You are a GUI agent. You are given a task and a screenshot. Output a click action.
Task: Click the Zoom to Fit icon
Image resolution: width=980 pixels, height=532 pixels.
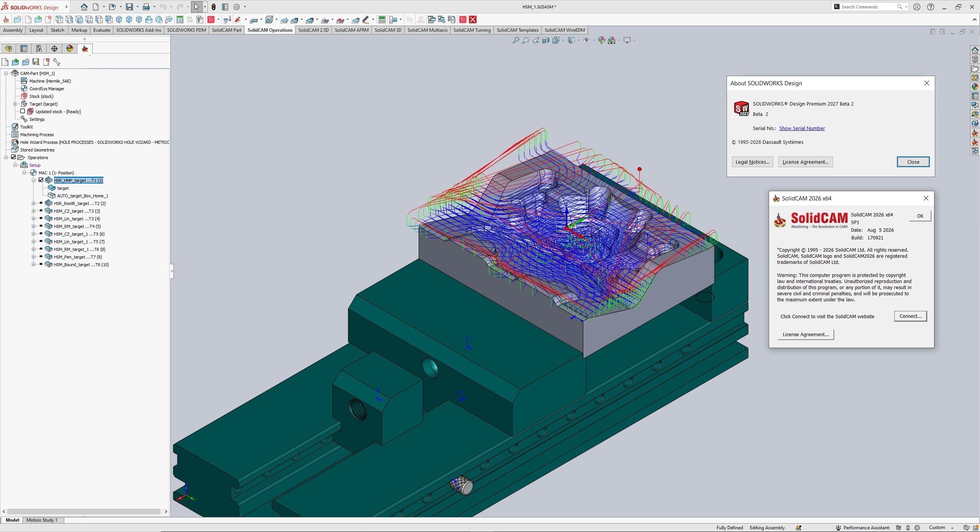(x=516, y=40)
